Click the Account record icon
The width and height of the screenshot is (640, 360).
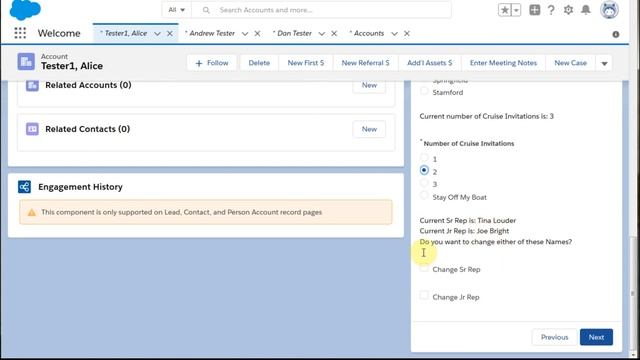click(x=26, y=62)
